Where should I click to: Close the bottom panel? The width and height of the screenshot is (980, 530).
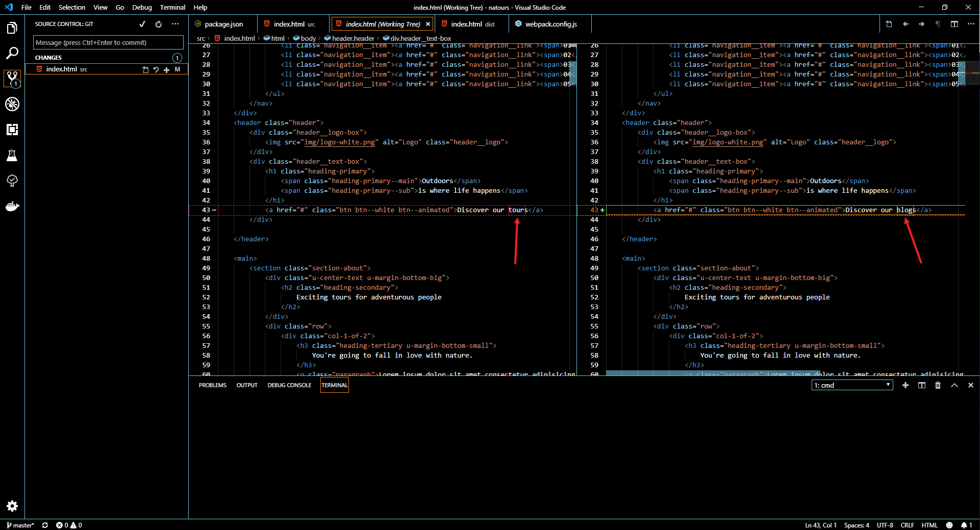point(971,385)
